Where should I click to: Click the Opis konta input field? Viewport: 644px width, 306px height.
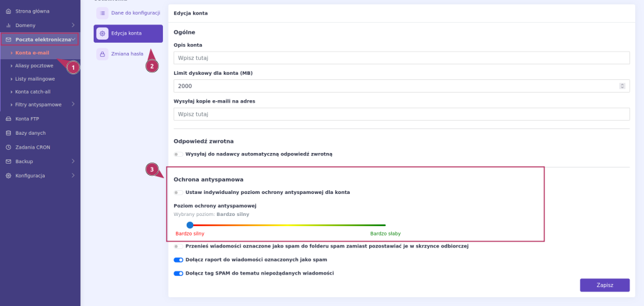tap(402, 57)
